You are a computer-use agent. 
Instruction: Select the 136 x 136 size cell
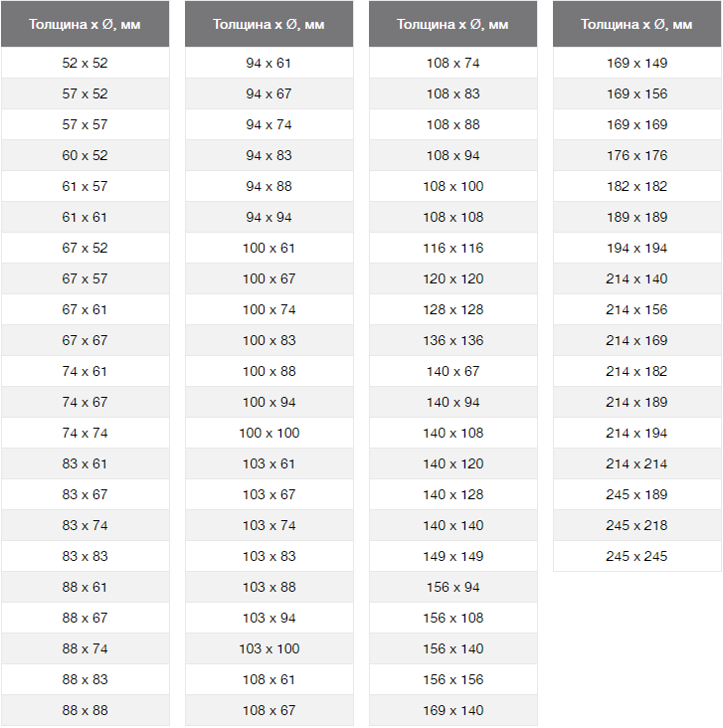(x=452, y=340)
